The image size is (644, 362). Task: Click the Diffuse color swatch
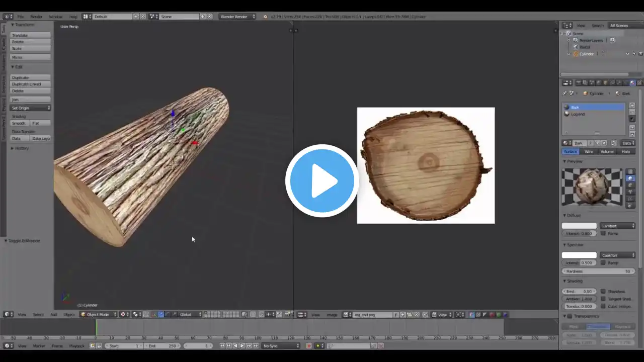(579, 226)
